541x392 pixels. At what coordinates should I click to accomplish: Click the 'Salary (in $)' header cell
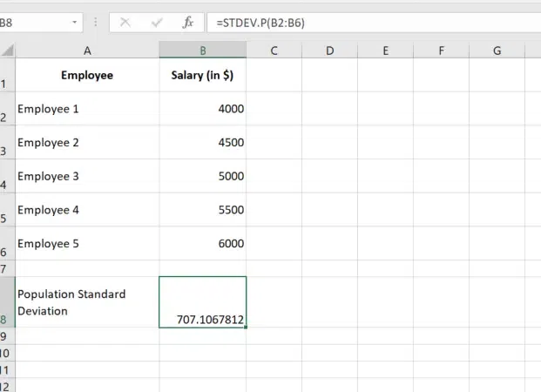pos(203,75)
